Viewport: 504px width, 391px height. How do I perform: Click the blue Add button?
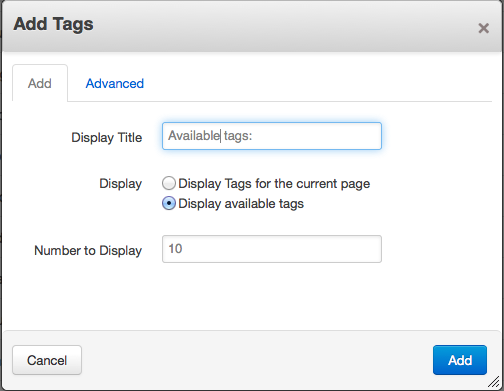(x=460, y=360)
